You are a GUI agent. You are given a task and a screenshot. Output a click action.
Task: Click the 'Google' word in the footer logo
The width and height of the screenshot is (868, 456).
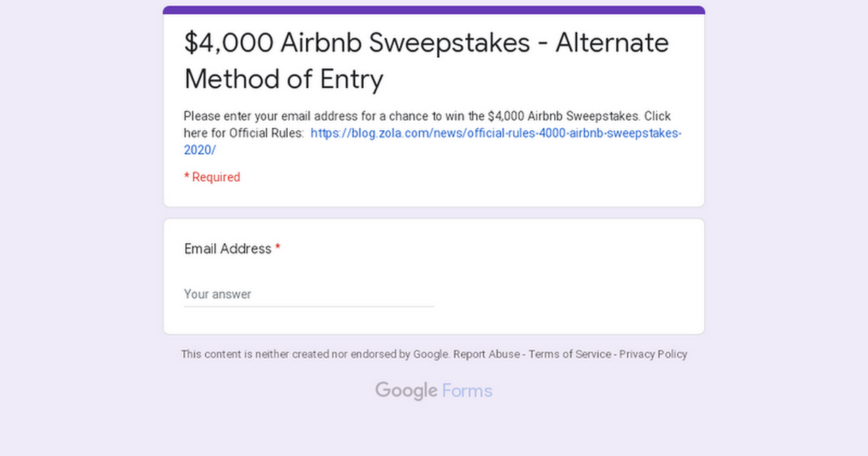407,391
